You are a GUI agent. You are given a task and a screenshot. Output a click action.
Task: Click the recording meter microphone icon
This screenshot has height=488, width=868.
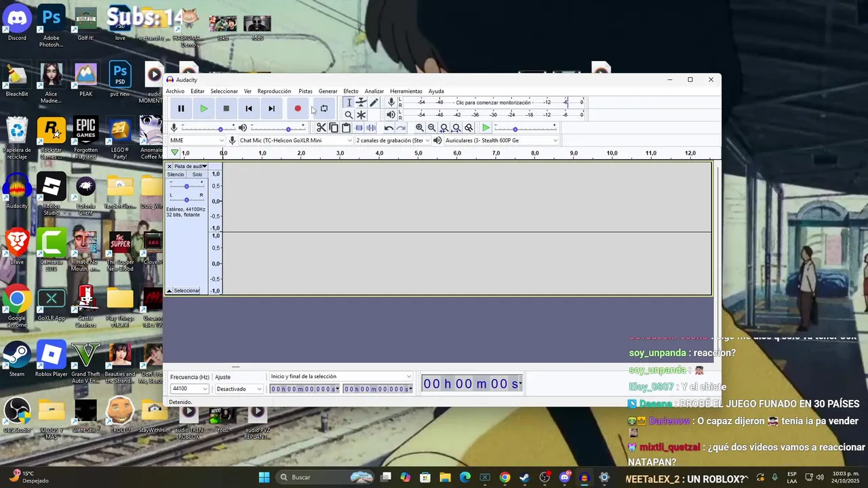(391, 102)
